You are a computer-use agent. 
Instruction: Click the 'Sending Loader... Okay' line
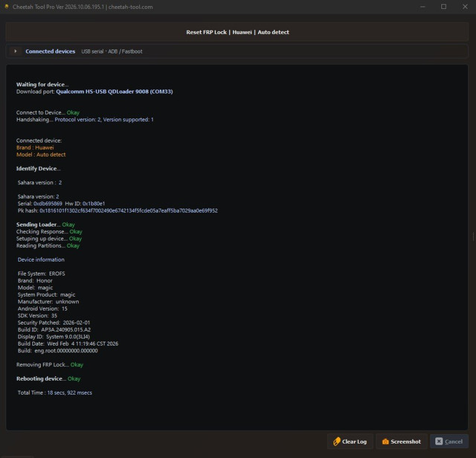coord(45,225)
